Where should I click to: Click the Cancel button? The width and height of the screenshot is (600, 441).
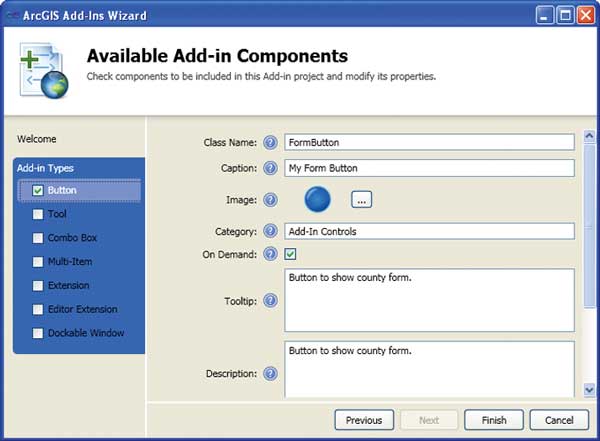tap(559, 420)
